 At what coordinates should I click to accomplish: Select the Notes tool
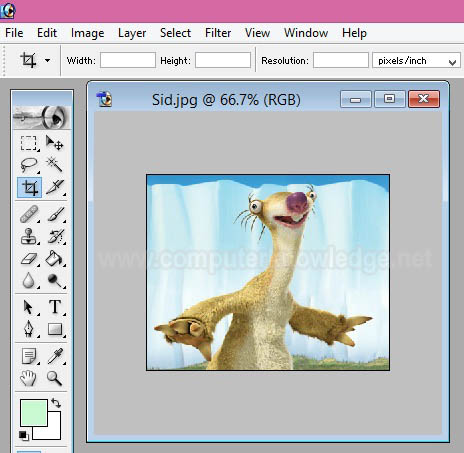[x=29, y=356]
